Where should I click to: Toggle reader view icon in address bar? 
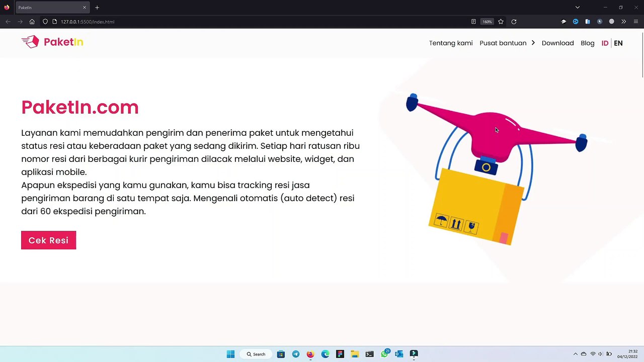click(473, 22)
